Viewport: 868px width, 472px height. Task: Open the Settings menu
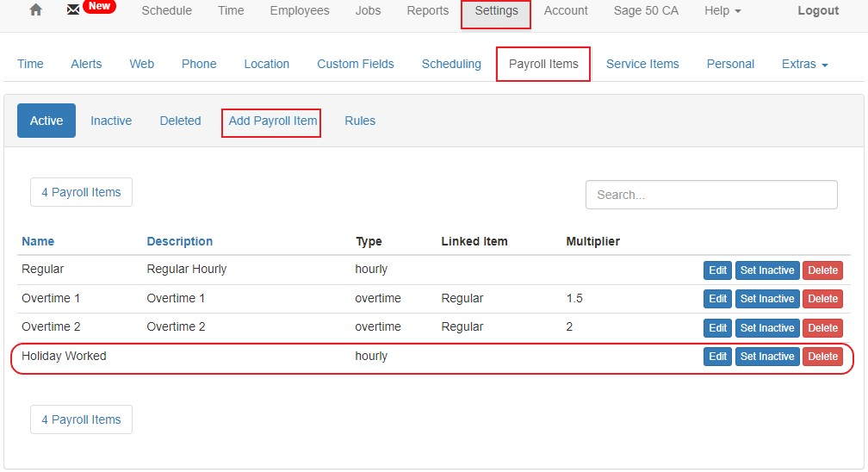tap(496, 10)
